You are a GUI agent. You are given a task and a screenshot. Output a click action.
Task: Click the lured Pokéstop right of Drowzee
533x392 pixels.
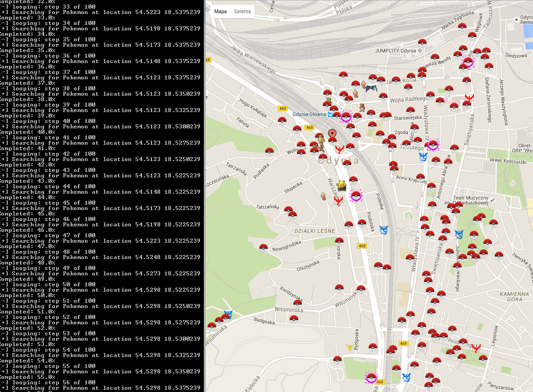pos(356,196)
